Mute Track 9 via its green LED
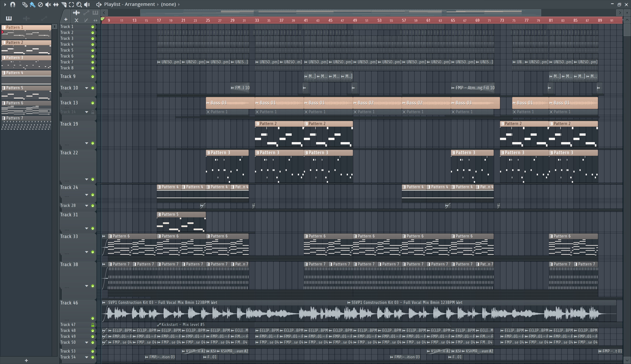This screenshot has width=631, height=364. (93, 77)
